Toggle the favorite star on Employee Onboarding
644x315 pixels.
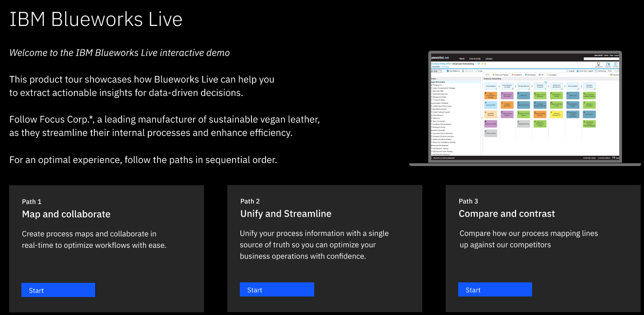pyautogui.click(x=483, y=64)
